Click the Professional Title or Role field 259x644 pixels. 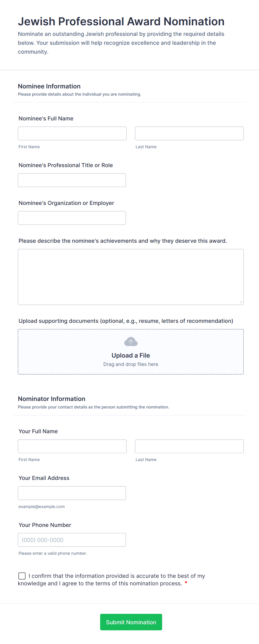[x=72, y=180]
